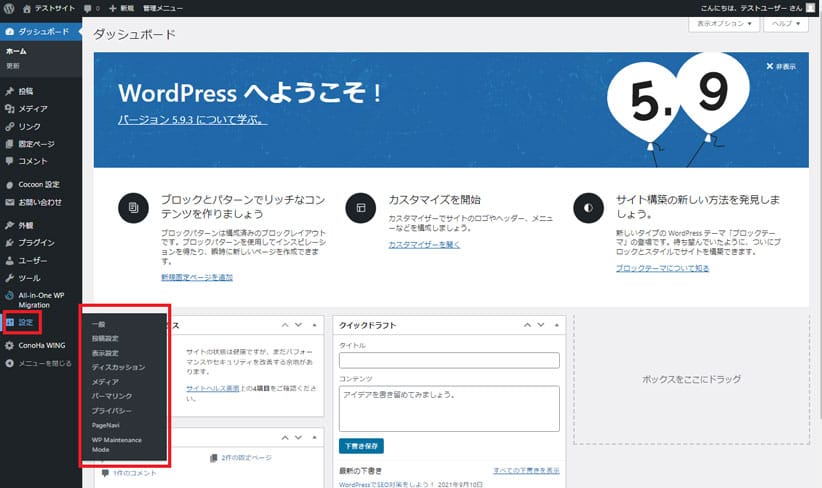Viewport: 822px width, 488px height.
Task: Select 表示設定 in settings flyout
Action: [x=105, y=353]
